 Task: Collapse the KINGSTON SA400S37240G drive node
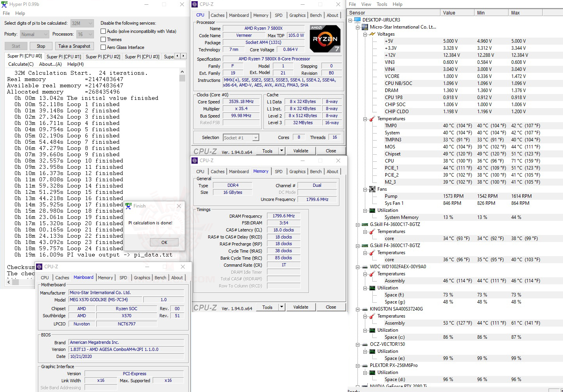click(x=357, y=309)
